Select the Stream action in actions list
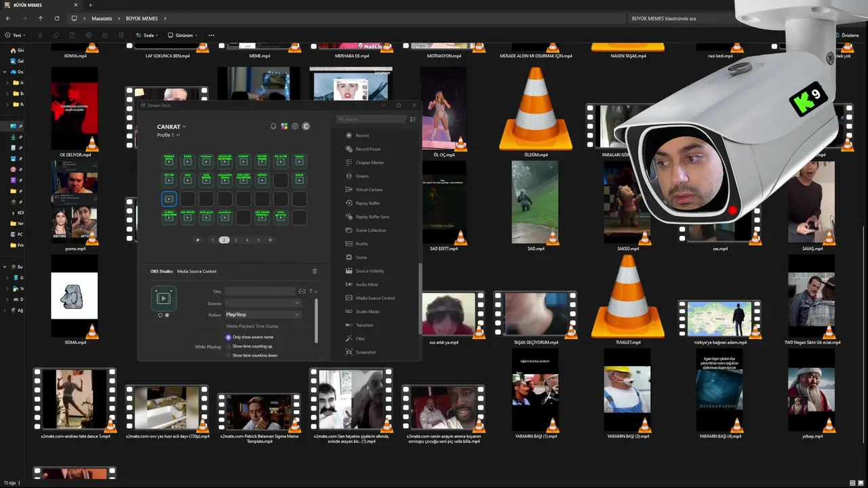This screenshot has height=488, width=868. pos(357,176)
